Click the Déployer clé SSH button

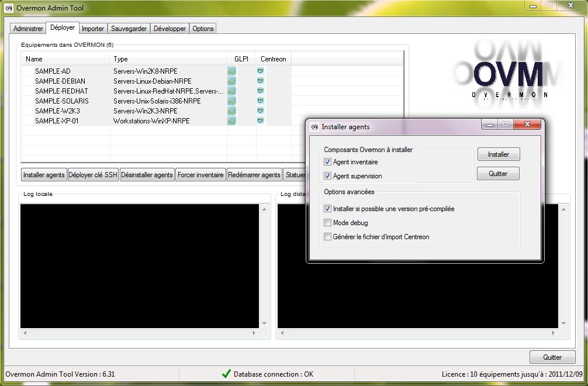[93, 175]
